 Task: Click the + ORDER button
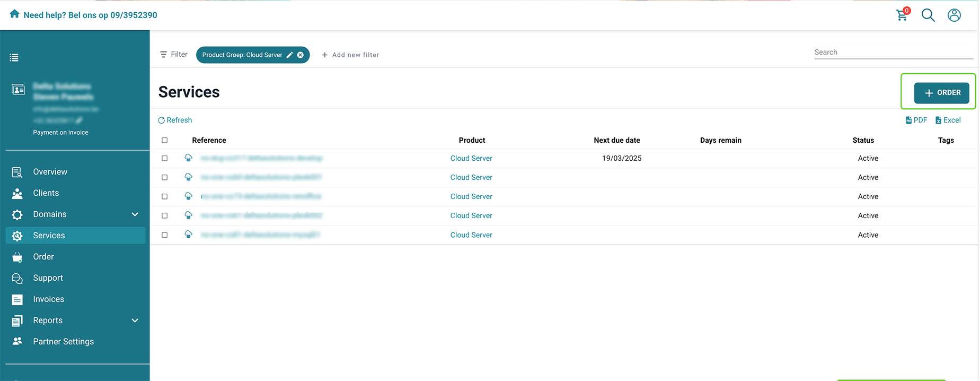(x=941, y=93)
